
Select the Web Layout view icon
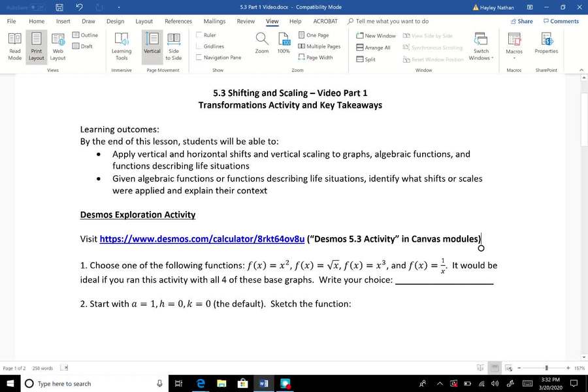58,45
